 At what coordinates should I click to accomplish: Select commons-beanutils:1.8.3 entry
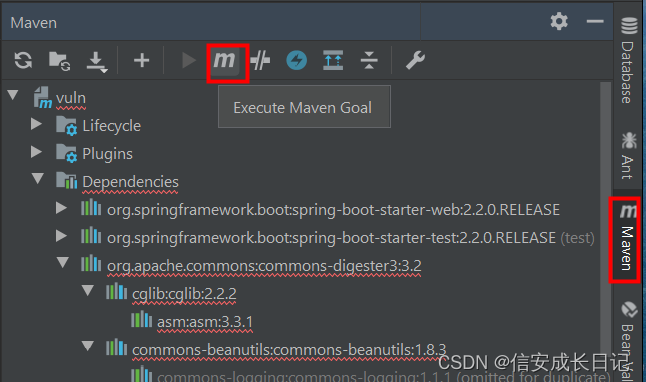point(289,350)
